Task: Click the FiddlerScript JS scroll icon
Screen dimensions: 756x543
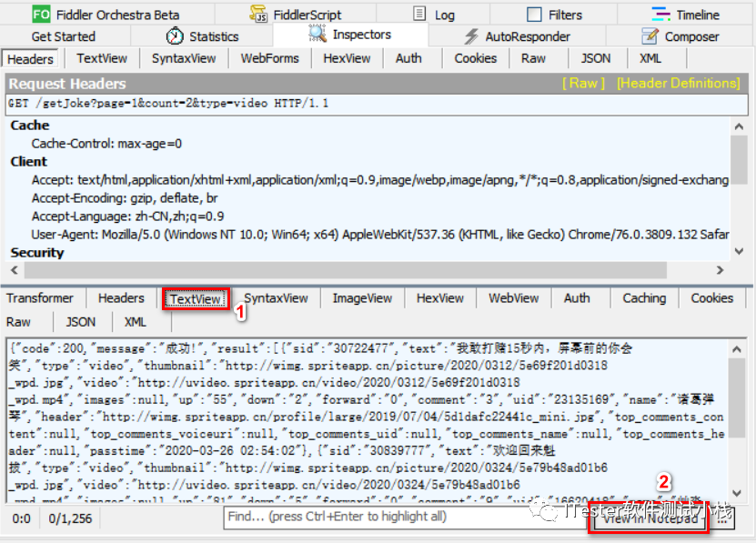Action: 258,14
